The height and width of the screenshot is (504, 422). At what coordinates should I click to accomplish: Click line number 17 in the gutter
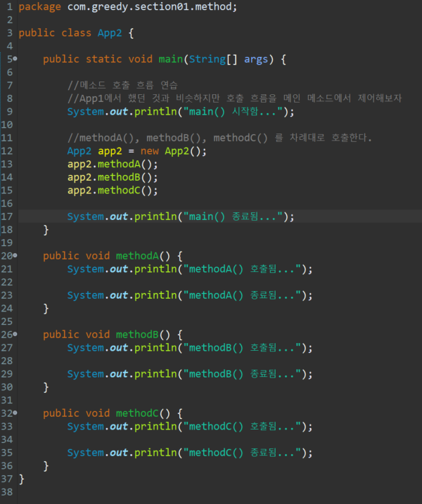tap(7, 217)
